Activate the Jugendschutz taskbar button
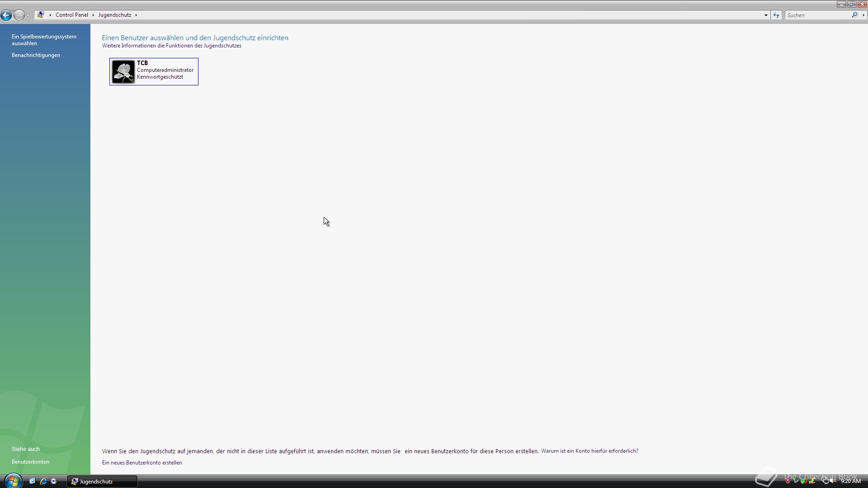The width and height of the screenshot is (868, 488). [x=102, y=482]
